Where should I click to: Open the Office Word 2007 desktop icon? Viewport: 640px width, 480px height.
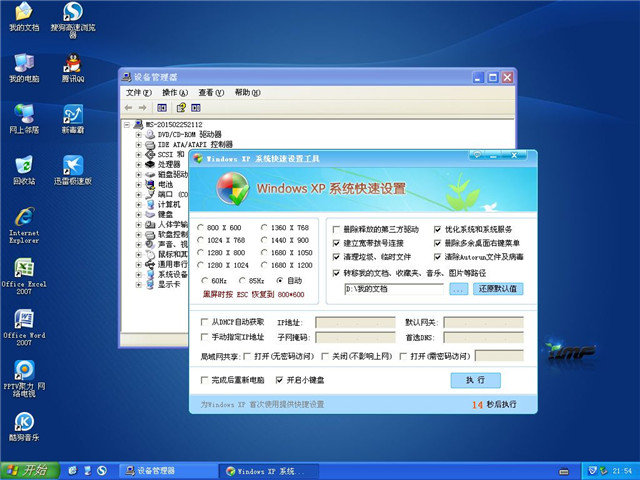coord(24,327)
